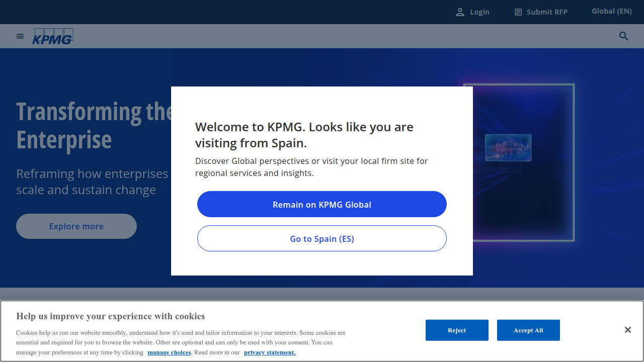Image resolution: width=644 pixels, height=362 pixels.
Task: Open the Global (EN) region selector
Action: [x=612, y=11]
